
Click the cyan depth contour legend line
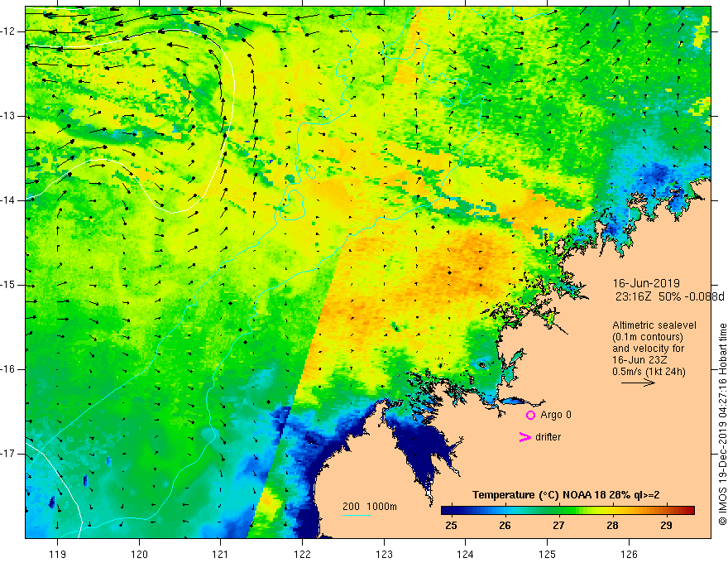[x=356, y=515]
